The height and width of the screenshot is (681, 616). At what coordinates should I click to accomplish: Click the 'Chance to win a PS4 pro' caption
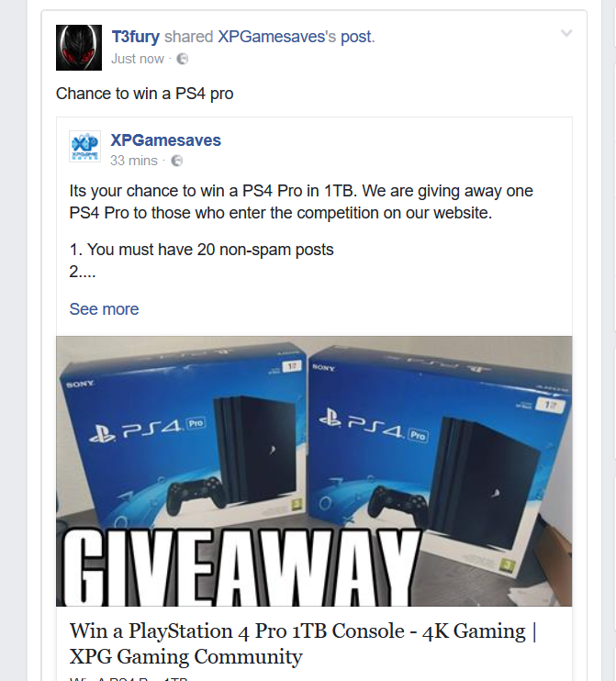[x=144, y=94]
